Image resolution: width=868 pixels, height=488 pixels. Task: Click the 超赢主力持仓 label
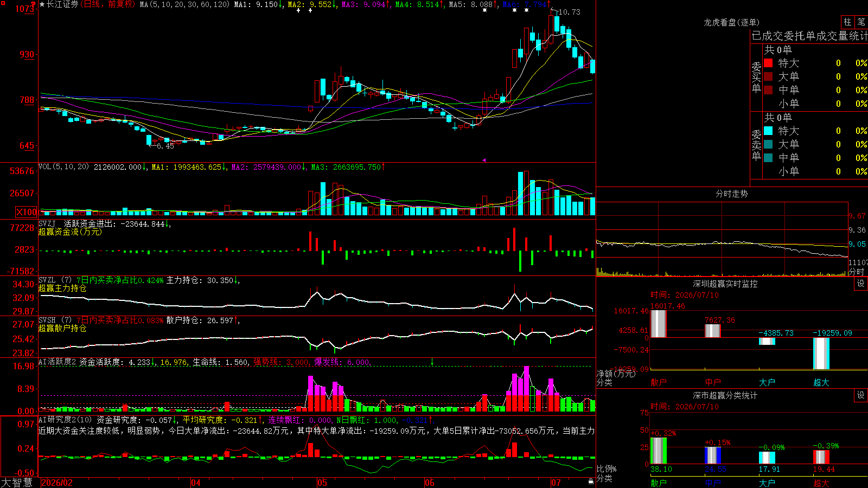pos(62,288)
